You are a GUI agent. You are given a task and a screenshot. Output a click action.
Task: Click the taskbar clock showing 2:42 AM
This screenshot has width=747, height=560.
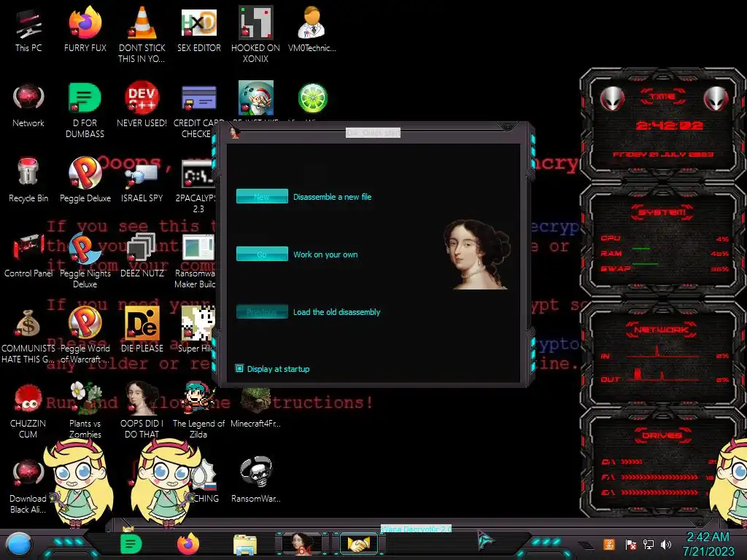(x=708, y=544)
